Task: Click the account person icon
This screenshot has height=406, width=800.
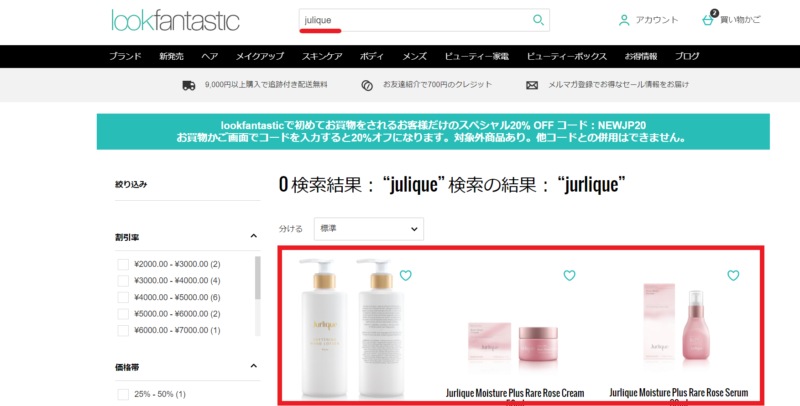Action: (623, 20)
